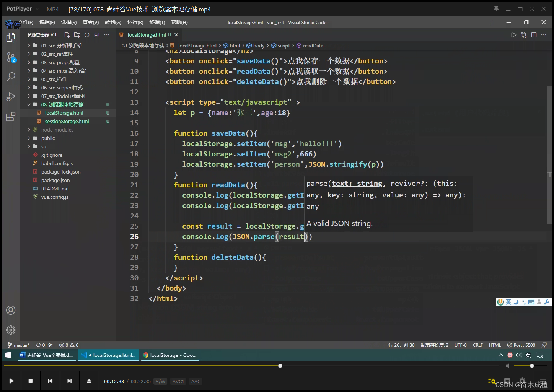Split the editor to the right
554x392 pixels.
coord(534,35)
